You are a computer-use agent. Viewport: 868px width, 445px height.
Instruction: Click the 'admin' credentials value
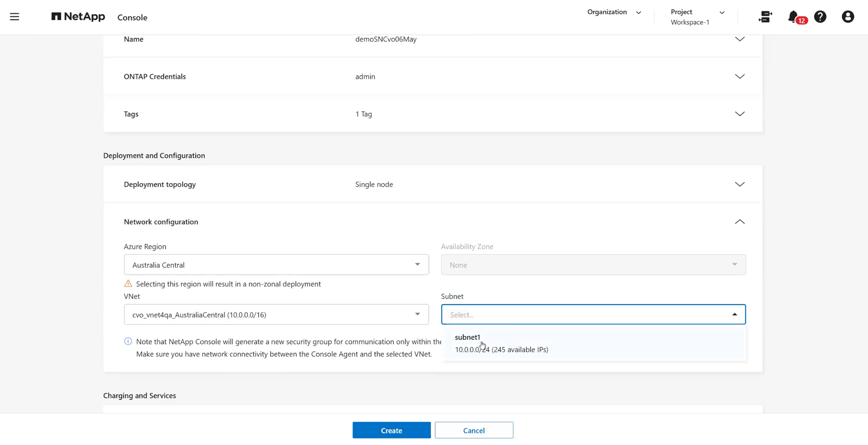tap(365, 77)
